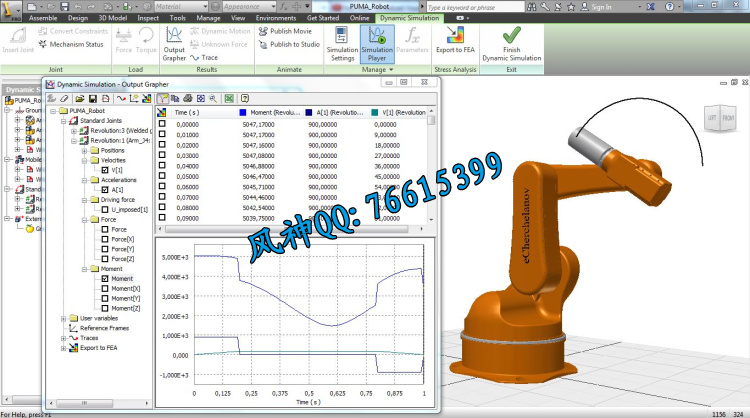The height and width of the screenshot is (418, 750).
Task: Click the copy icon in Grapher toolbar
Action: [x=175, y=99]
